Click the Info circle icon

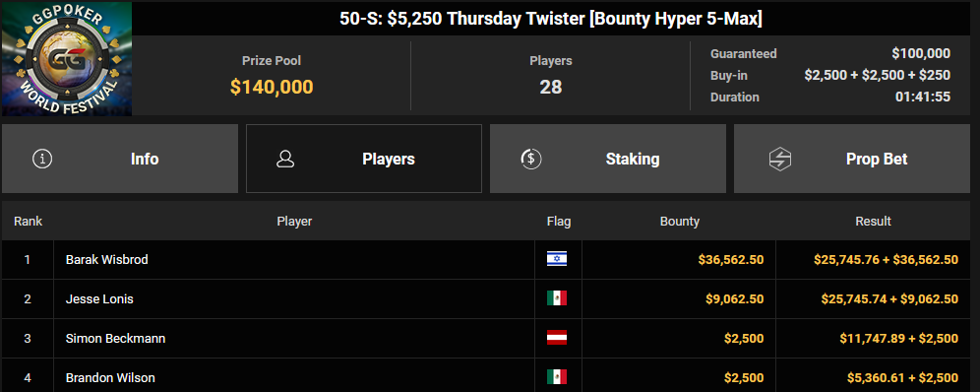(42, 159)
